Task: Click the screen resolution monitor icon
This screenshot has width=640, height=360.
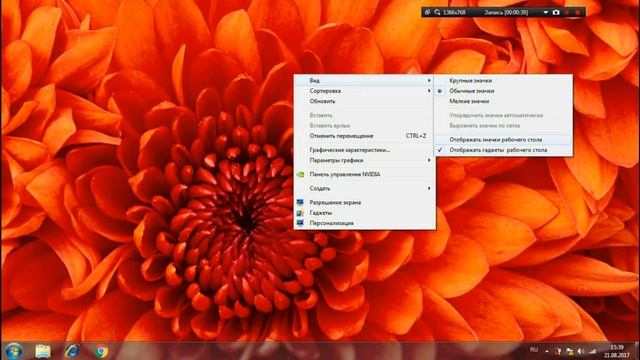Action: (x=300, y=202)
